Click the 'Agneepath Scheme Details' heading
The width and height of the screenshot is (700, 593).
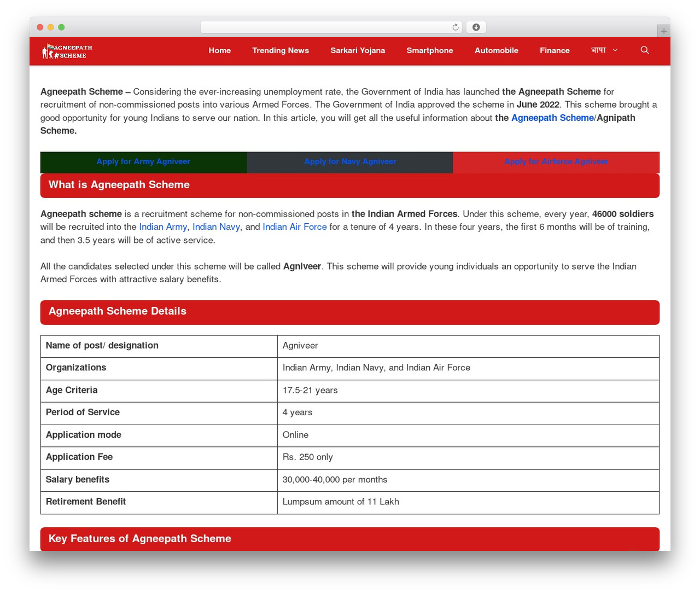click(x=350, y=312)
